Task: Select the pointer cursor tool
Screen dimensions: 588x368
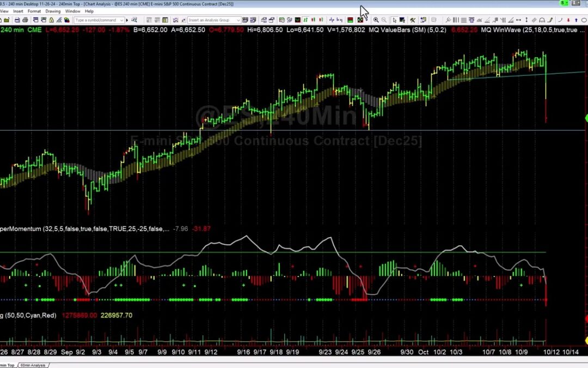Action: point(395,20)
